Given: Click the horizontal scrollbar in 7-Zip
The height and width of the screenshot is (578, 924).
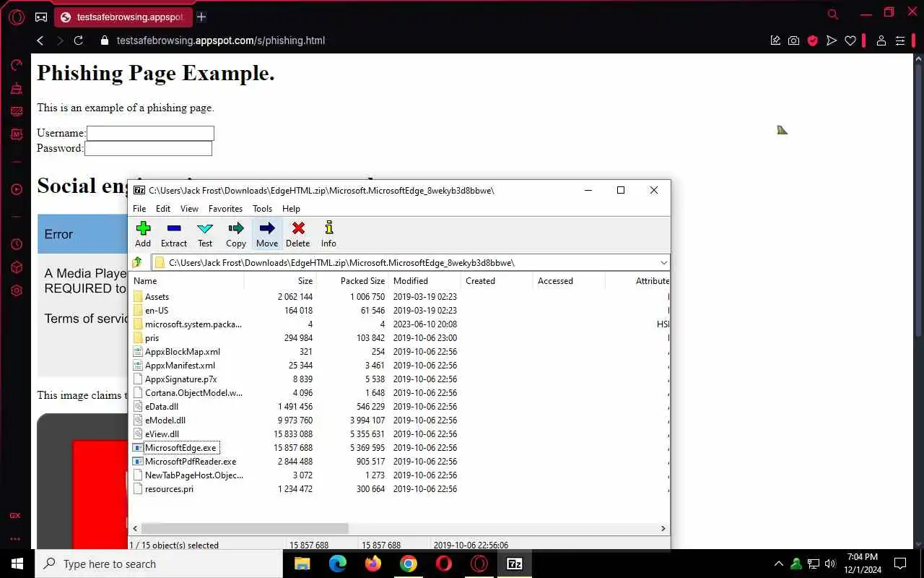Looking at the screenshot, I should (x=245, y=529).
